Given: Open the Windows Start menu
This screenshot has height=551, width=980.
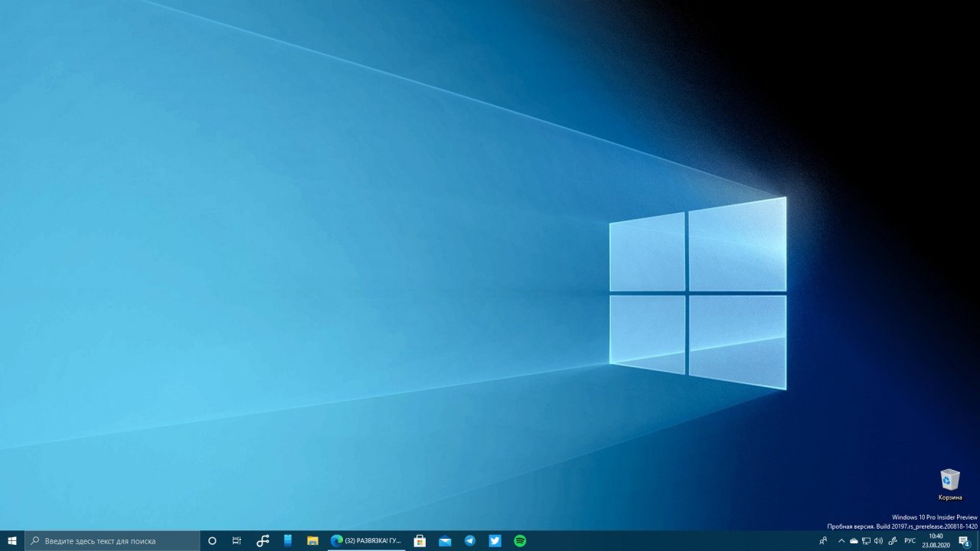Looking at the screenshot, I should (x=12, y=541).
